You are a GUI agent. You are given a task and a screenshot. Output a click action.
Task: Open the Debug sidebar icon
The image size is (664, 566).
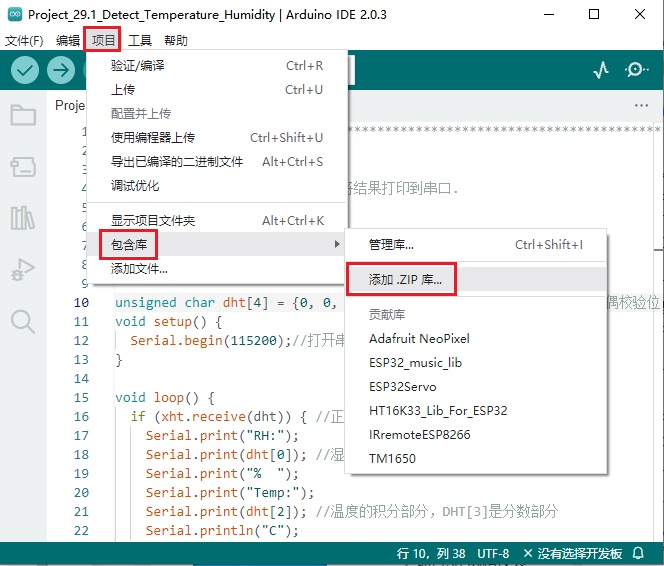22,270
